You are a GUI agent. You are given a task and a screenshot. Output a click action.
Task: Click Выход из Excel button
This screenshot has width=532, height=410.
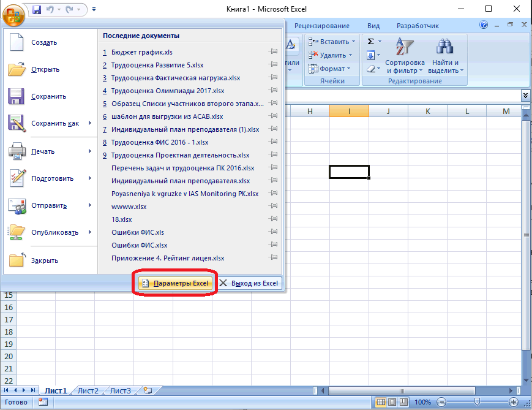coord(249,283)
